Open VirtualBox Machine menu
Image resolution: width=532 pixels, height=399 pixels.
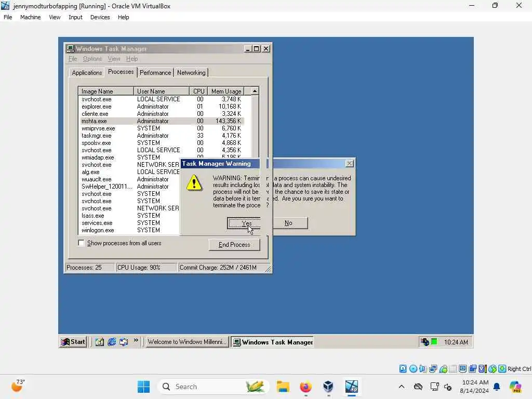pyautogui.click(x=31, y=17)
